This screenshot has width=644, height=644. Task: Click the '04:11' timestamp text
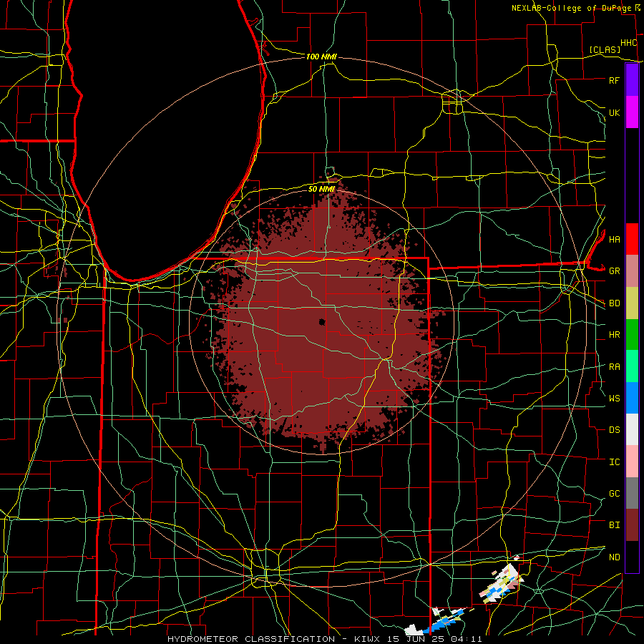pos(468,639)
